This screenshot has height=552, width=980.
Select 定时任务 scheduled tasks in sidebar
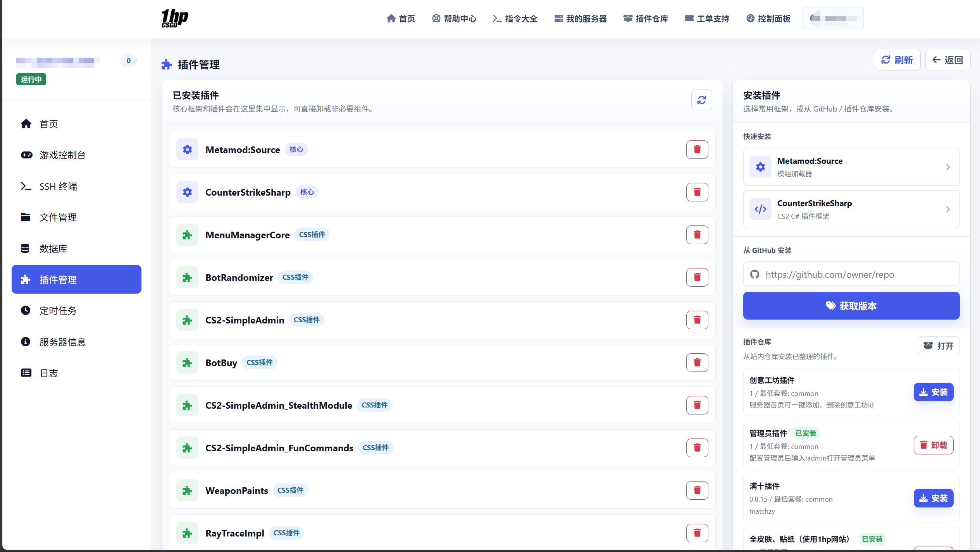coord(76,311)
